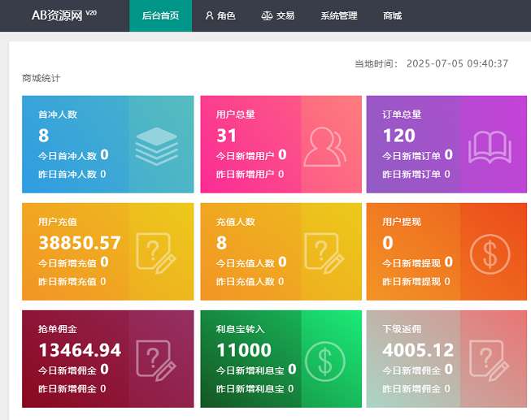The height and width of the screenshot is (420, 531).
Task: Click the users icon in 用户总量 card
Action: point(324,147)
